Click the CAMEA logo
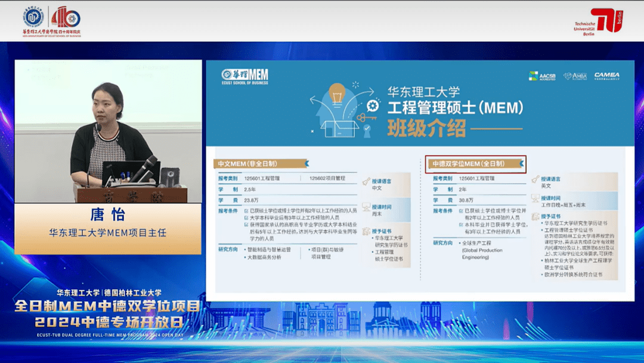644x363 pixels. [x=606, y=76]
